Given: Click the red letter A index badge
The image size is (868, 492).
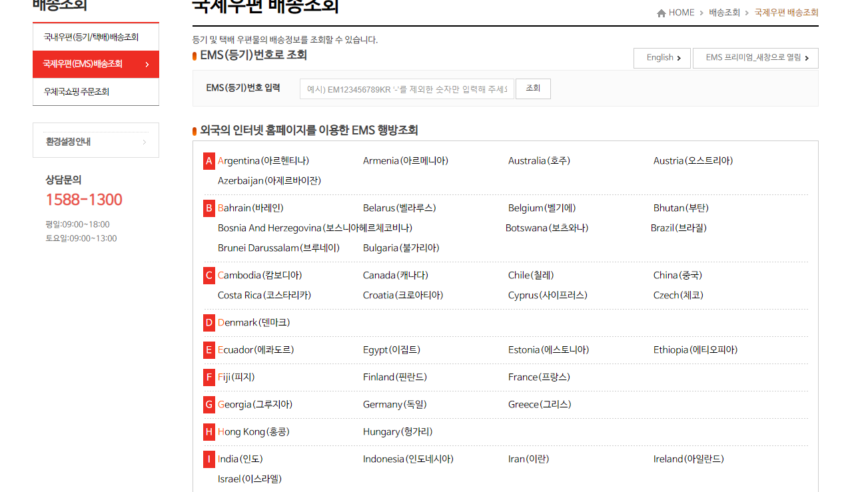Looking at the screenshot, I should (209, 161).
